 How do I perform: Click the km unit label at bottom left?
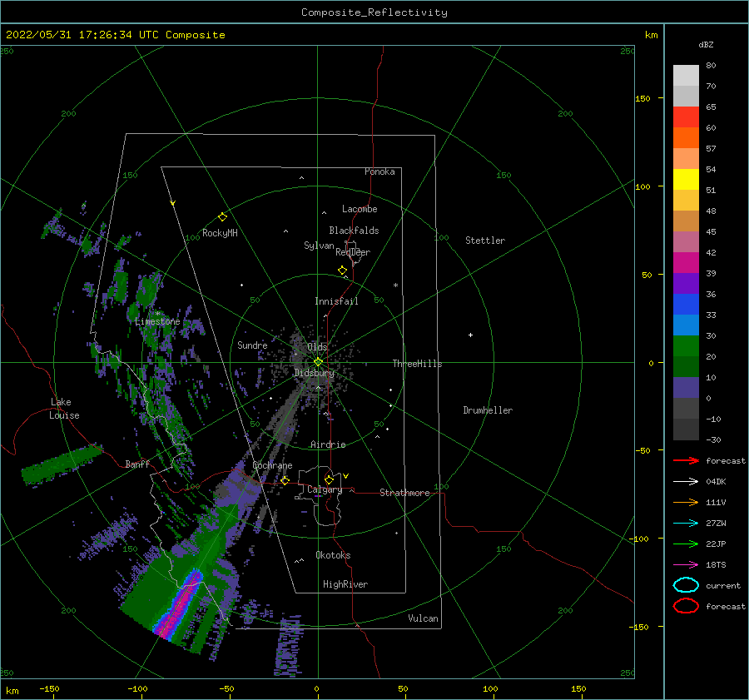12,691
